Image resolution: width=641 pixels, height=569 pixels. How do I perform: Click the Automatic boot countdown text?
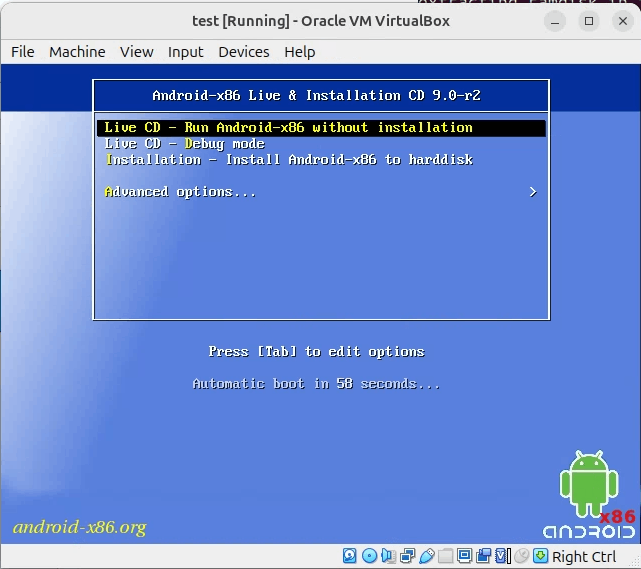click(x=316, y=384)
